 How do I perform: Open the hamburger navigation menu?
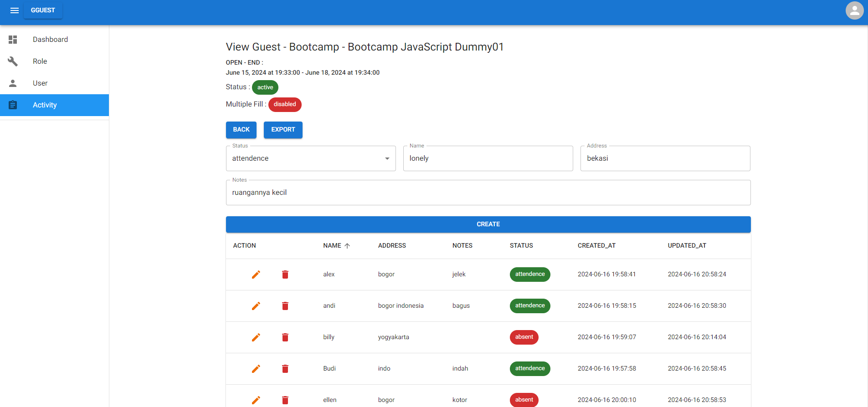pos(15,10)
